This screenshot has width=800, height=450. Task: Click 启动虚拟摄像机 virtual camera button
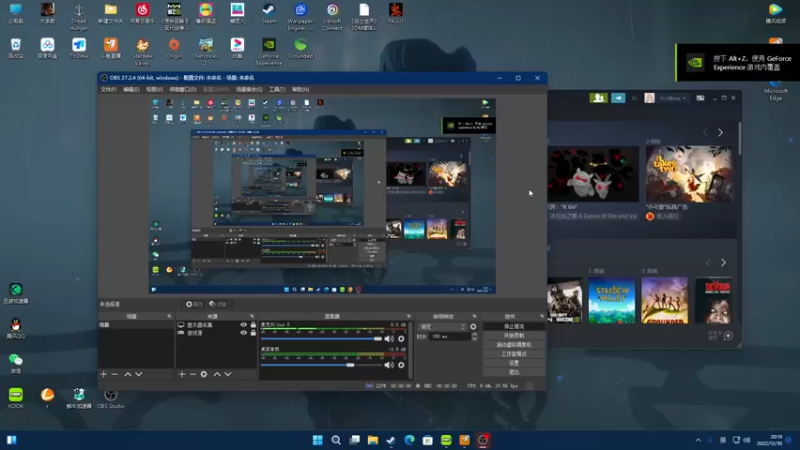(x=513, y=344)
